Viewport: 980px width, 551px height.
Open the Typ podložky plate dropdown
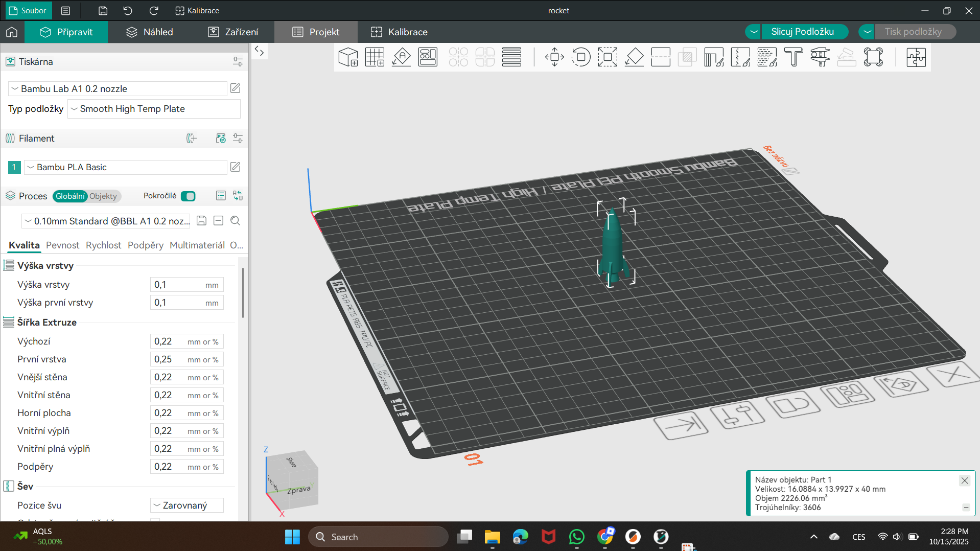pos(154,109)
